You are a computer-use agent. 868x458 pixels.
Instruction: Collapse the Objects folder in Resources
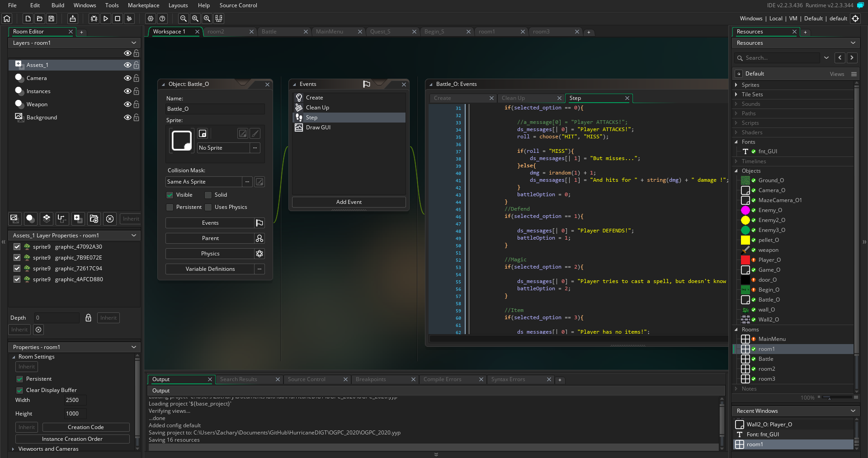pos(736,171)
